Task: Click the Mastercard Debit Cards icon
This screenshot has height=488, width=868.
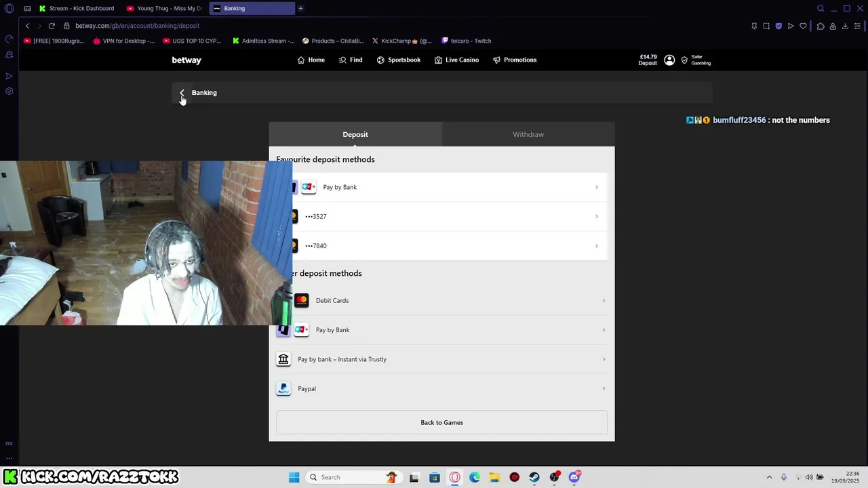Action: [301, 300]
